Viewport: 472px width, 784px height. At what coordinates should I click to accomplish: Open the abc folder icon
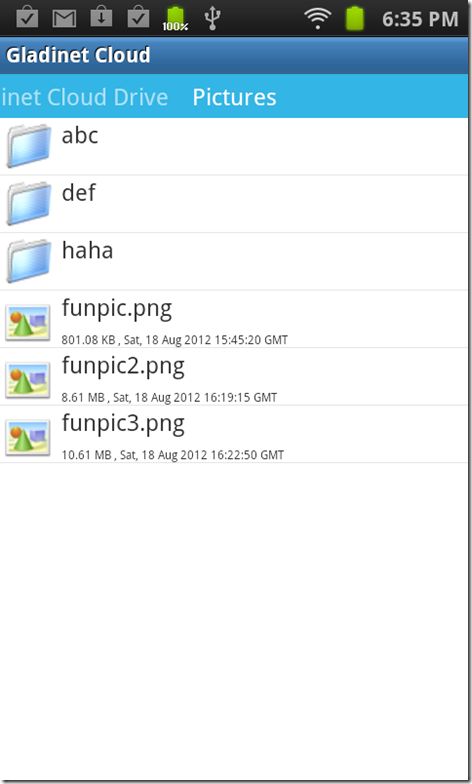click(x=28, y=146)
